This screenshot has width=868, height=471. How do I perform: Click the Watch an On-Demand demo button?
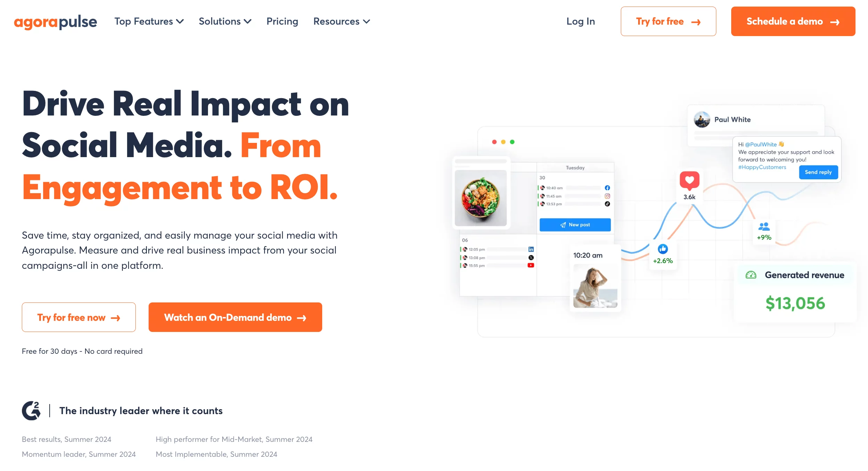pyautogui.click(x=235, y=317)
